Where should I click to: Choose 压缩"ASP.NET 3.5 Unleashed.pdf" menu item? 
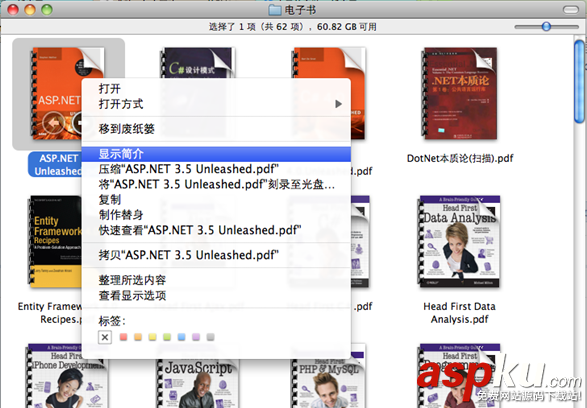(216, 169)
